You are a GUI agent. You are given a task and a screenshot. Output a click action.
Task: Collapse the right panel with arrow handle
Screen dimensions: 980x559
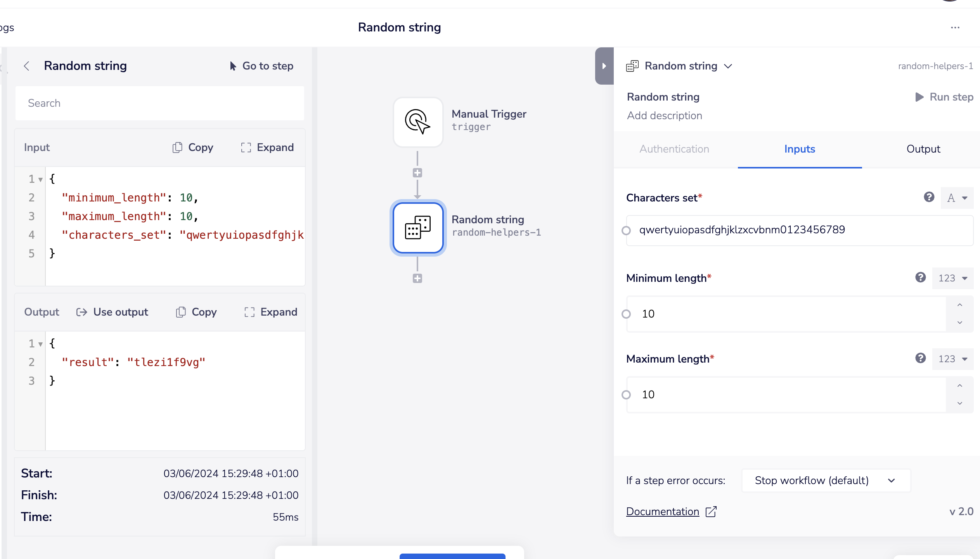tap(604, 66)
